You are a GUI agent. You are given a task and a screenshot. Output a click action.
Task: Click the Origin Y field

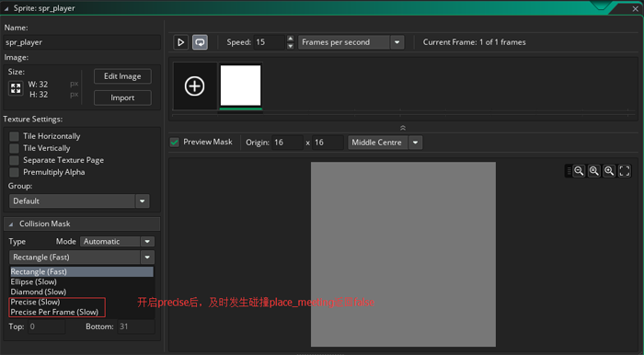328,143
